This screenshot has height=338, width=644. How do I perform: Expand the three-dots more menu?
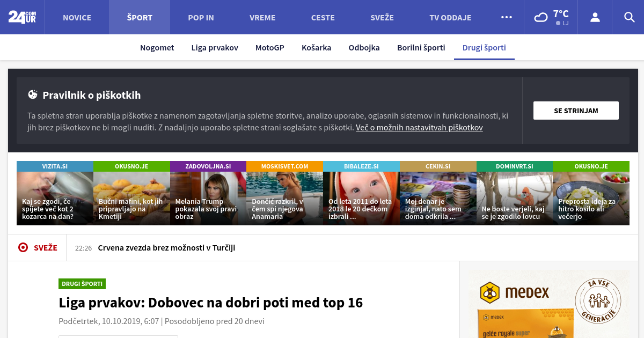[x=506, y=17]
